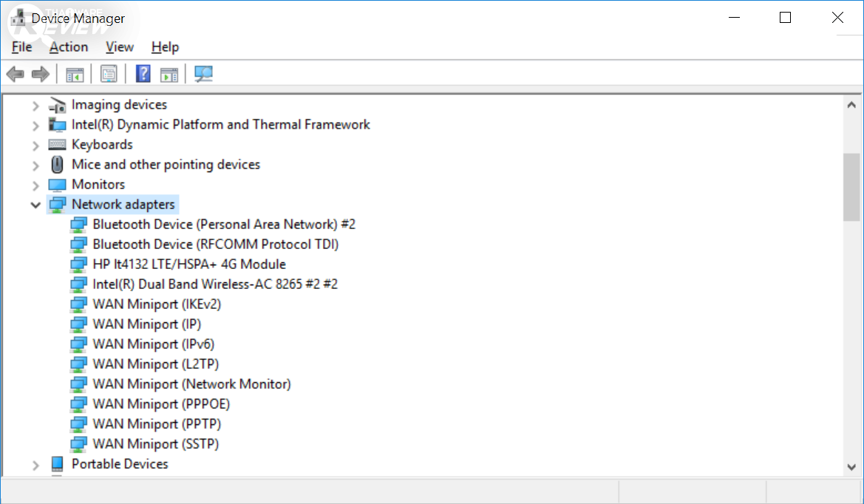864x504 pixels.
Task: Scan for hardware changes toolbar icon
Action: pyautogui.click(x=203, y=74)
